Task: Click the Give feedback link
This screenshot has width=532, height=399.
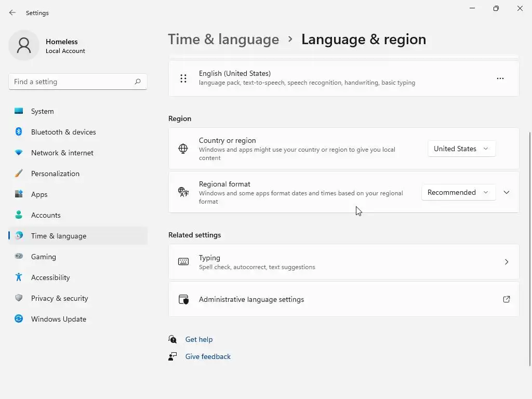Action: click(208, 356)
